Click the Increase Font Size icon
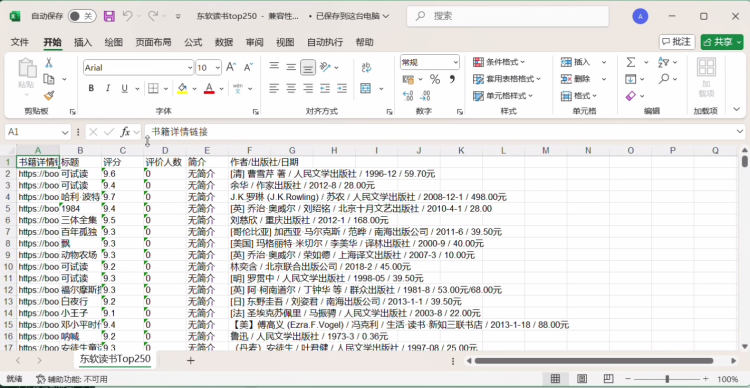Viewport: 750px width, 388px height. coord(231,67)
